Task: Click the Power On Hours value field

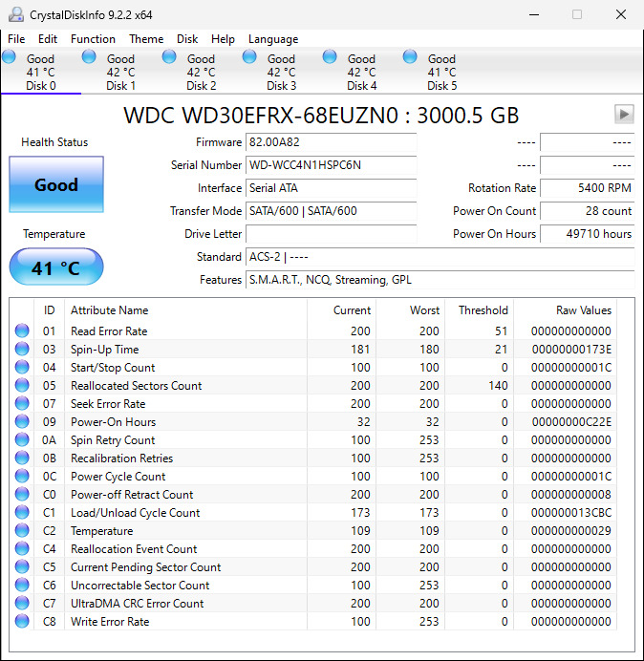Action: (587, 233)
